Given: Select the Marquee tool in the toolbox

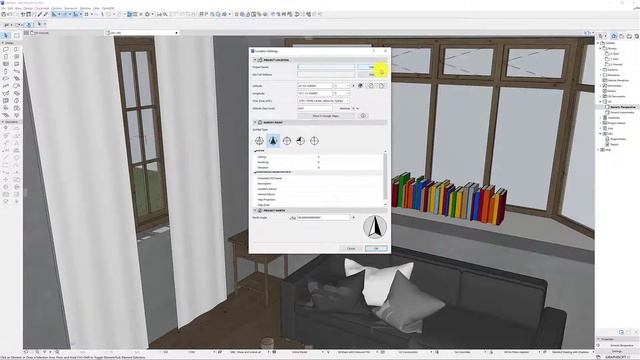Looking at the screenshot, I should click(17, 36).
